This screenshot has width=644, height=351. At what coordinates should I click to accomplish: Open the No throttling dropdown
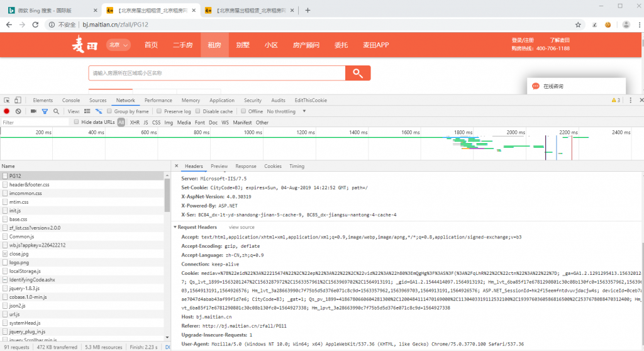[x=286, y=111]
